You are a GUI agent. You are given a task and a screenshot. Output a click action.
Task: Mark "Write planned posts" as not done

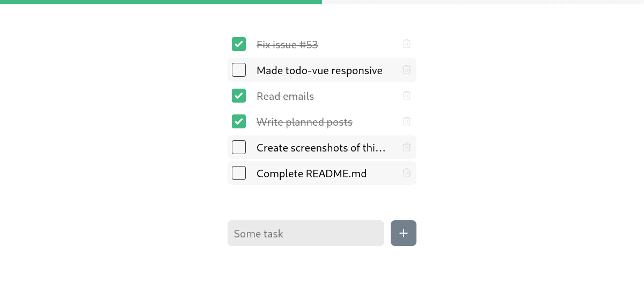pyautogui.click(x=239, y=121)
